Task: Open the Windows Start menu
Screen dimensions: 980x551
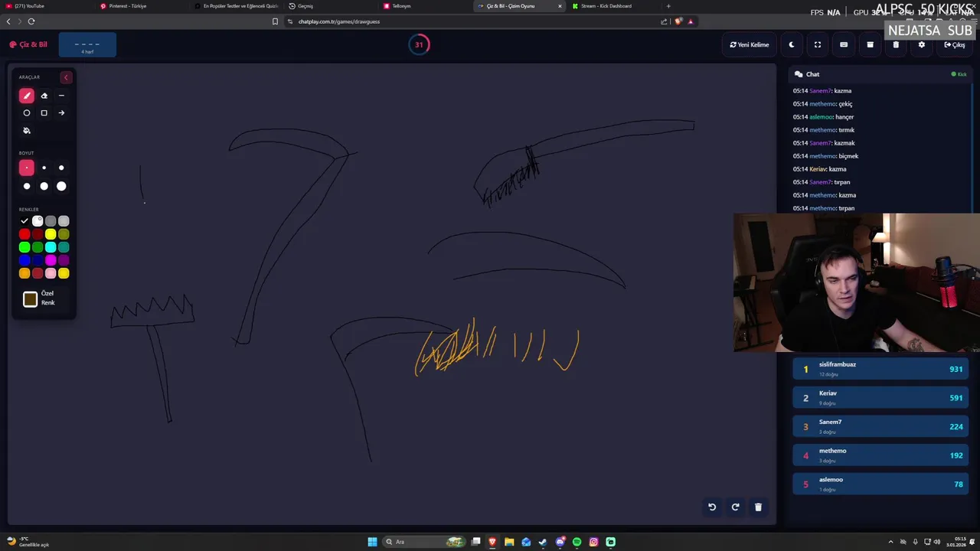Action: (x=372, y=542)
